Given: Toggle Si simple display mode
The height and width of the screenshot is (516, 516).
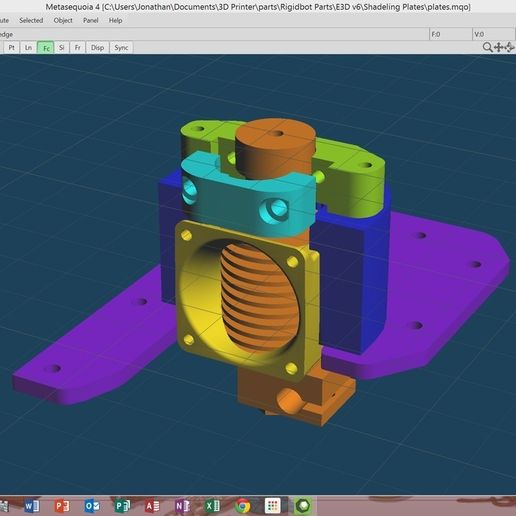Looking at the screenshot, I should pyautogui.click(x=62, y=48).
